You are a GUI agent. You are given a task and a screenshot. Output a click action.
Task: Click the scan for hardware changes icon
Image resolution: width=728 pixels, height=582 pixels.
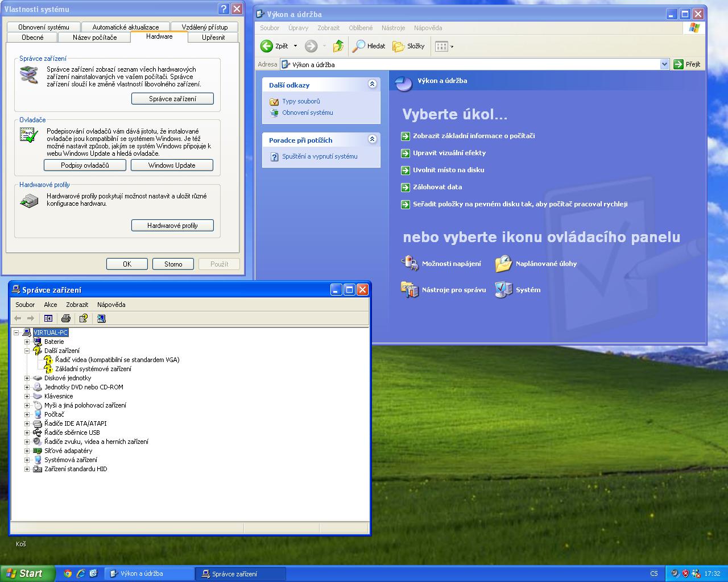101,318
